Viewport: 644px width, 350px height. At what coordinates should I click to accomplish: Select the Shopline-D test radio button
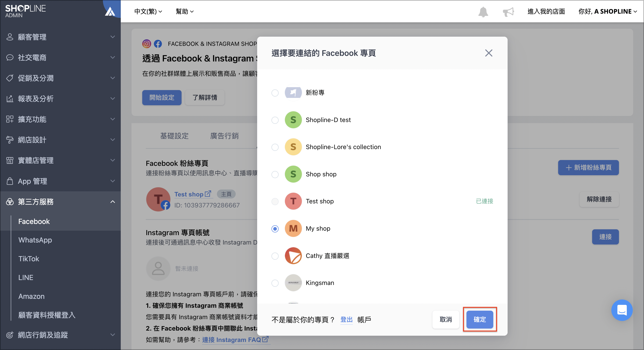(x=275, y=120)
